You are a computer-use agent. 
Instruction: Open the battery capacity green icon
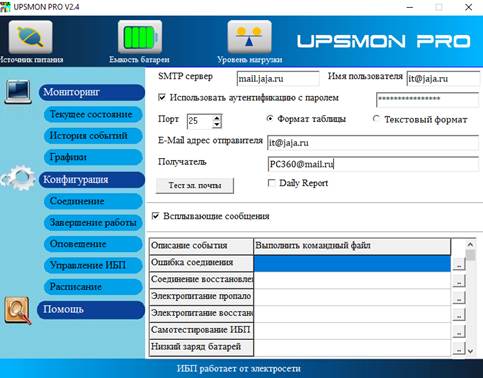pyautogui.click(x=140, y=37)
